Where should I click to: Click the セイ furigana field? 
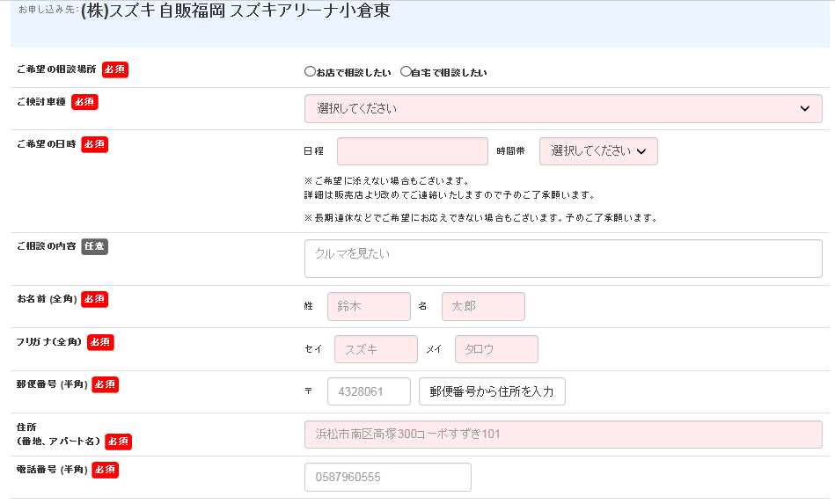376,349
